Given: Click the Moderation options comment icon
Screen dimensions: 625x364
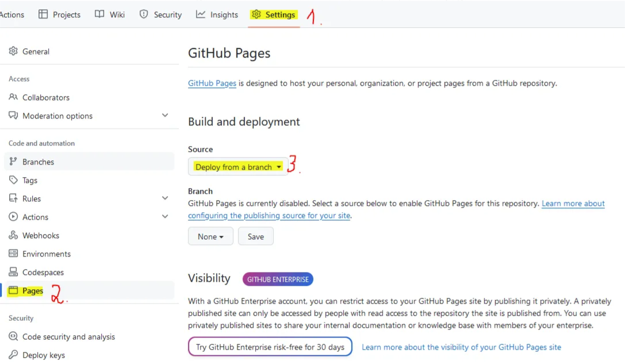Looking at the screenshot, I should pyautogui.click(x=13, y=115).
